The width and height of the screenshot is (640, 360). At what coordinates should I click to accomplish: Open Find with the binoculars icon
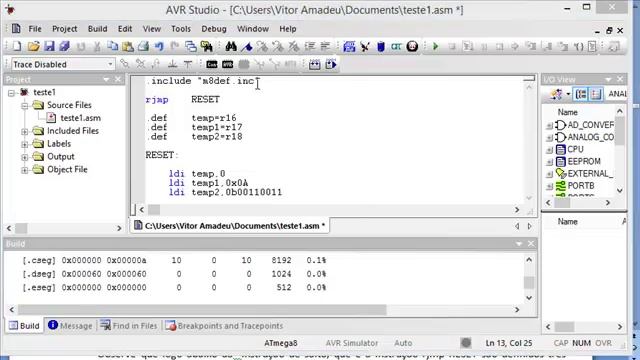[231, 47]
